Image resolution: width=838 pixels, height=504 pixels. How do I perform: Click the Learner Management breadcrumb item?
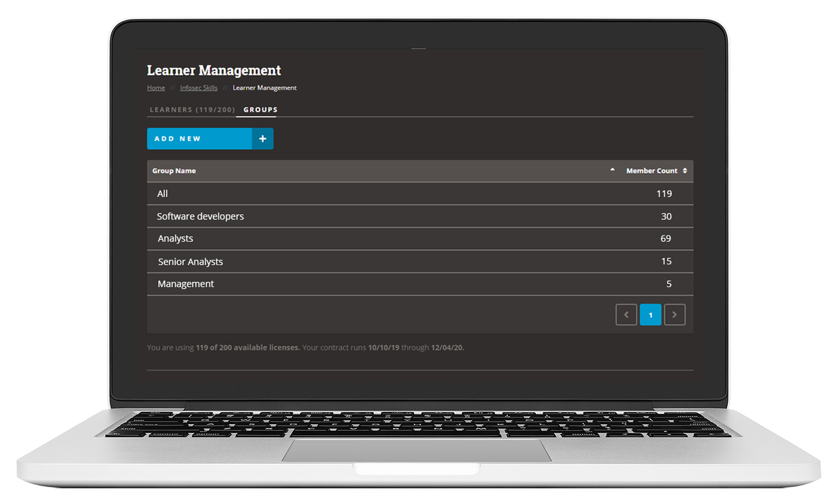(x=264, y=88)
